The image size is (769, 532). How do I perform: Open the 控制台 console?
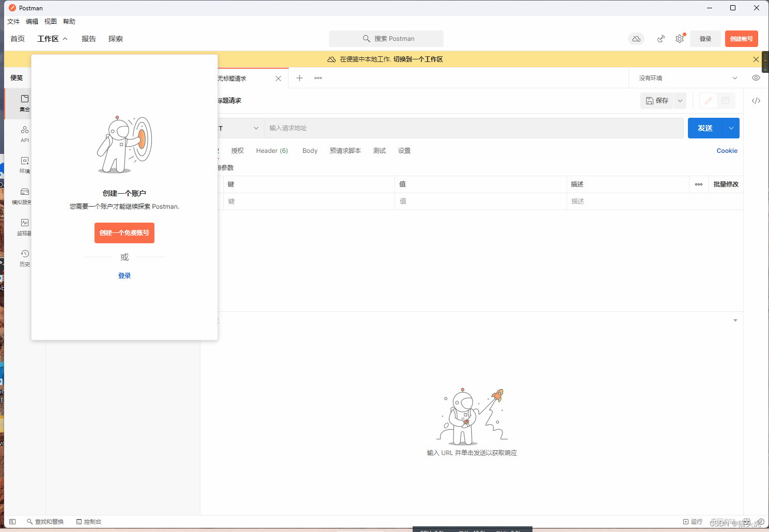point(89,522)
